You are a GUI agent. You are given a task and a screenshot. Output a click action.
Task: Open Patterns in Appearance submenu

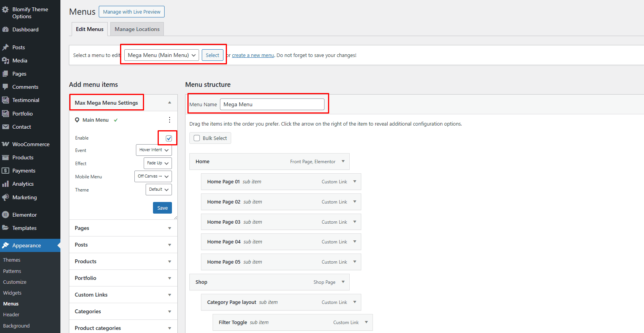click(12, 271)
